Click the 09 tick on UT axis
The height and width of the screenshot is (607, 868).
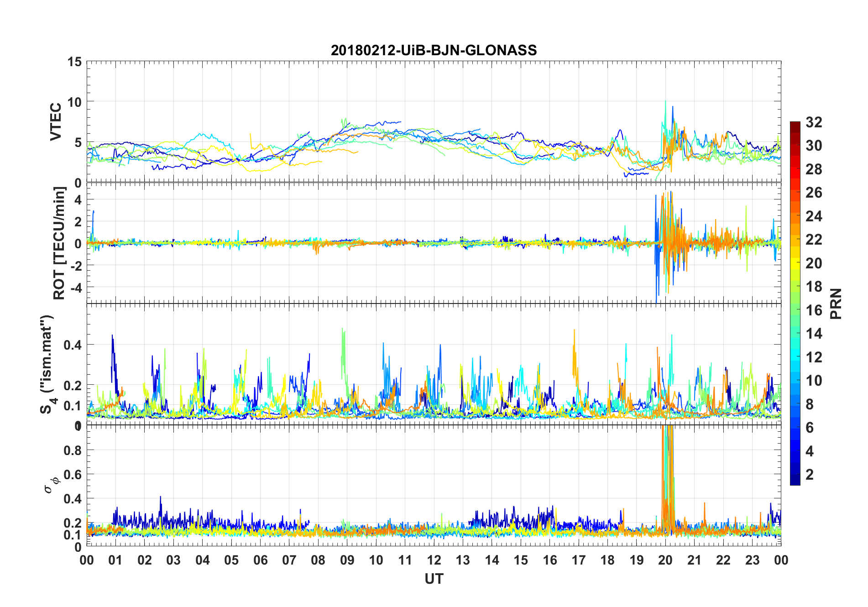point(347,560)
